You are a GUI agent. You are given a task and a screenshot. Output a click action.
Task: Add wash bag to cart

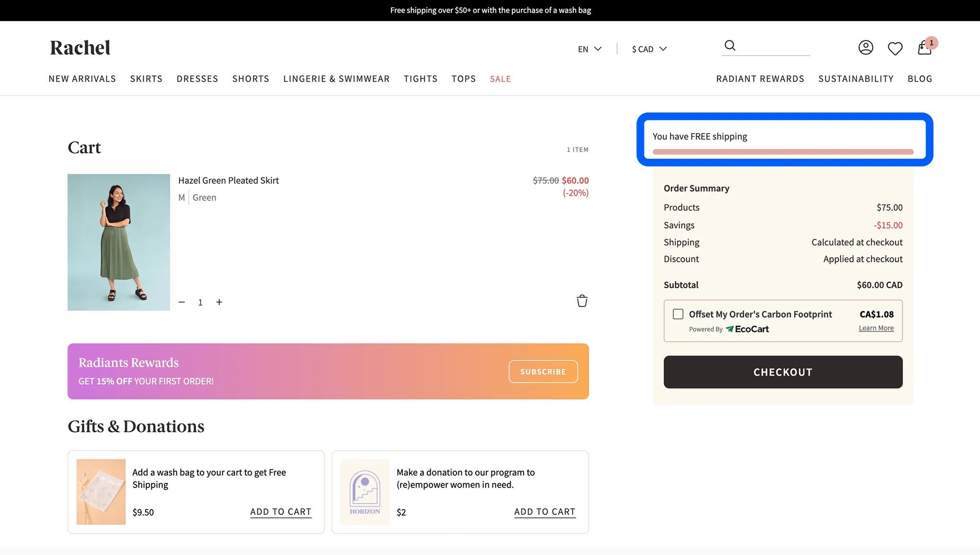[280, 512]
